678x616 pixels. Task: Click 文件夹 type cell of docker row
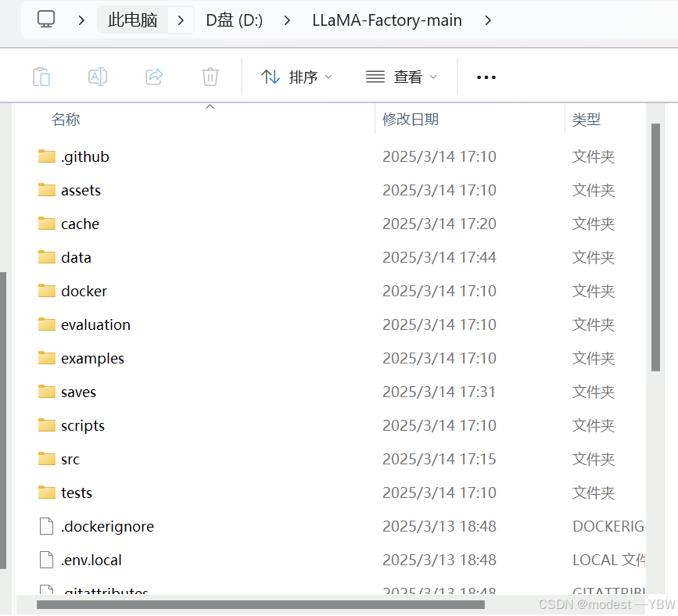594,291
